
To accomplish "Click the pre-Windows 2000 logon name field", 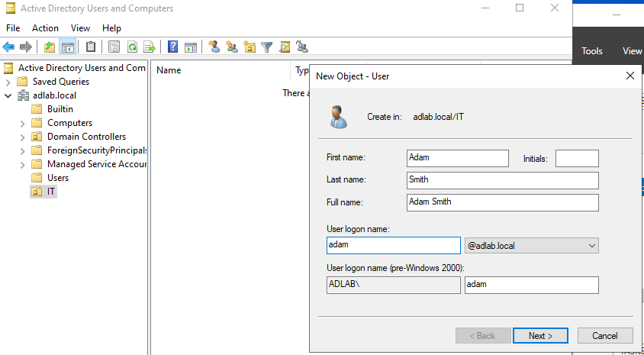I will [532, 285].
